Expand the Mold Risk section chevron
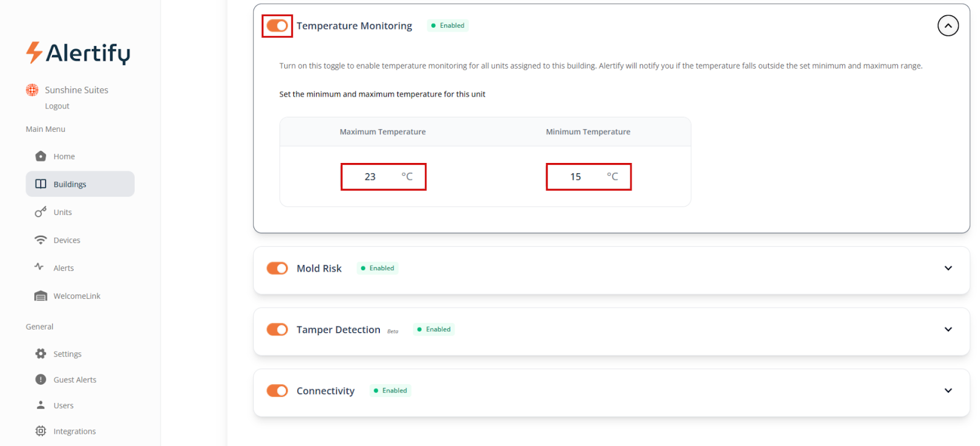Screen dimensions: 980x446 [x=948, y=268]
